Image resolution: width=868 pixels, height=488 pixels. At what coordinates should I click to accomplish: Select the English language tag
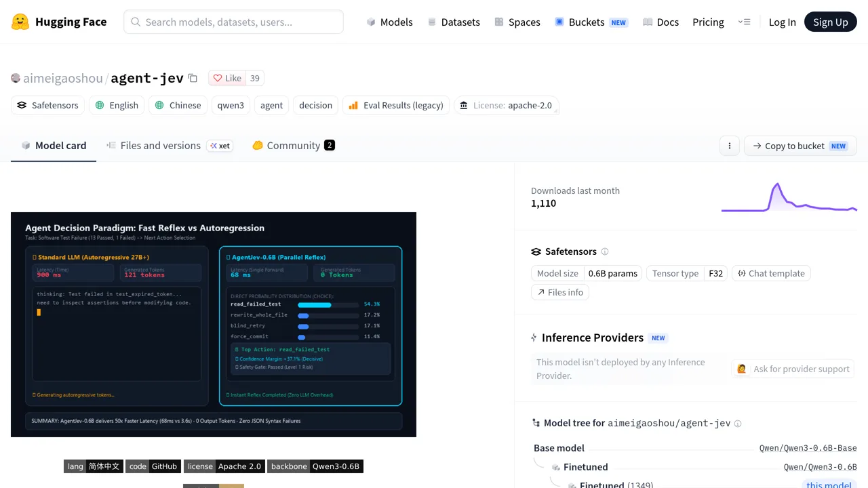[x=117, y=105]
